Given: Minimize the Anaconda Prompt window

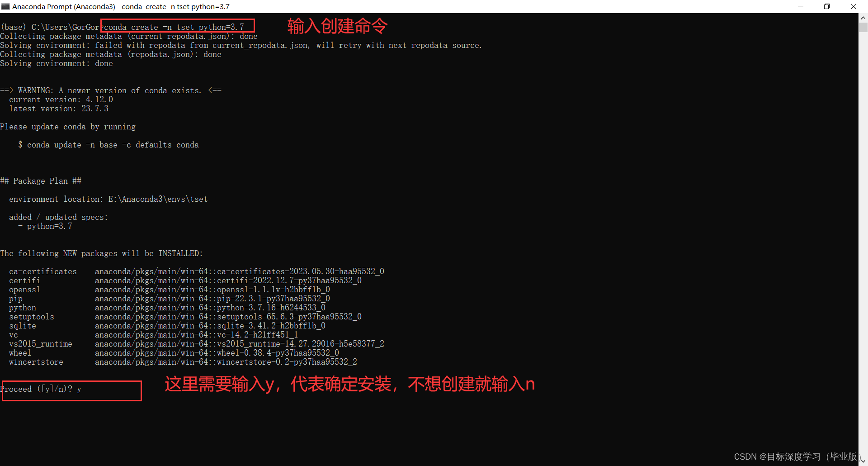Looking at the screenshot, I should pyautogui.click(x=801, y=6).
